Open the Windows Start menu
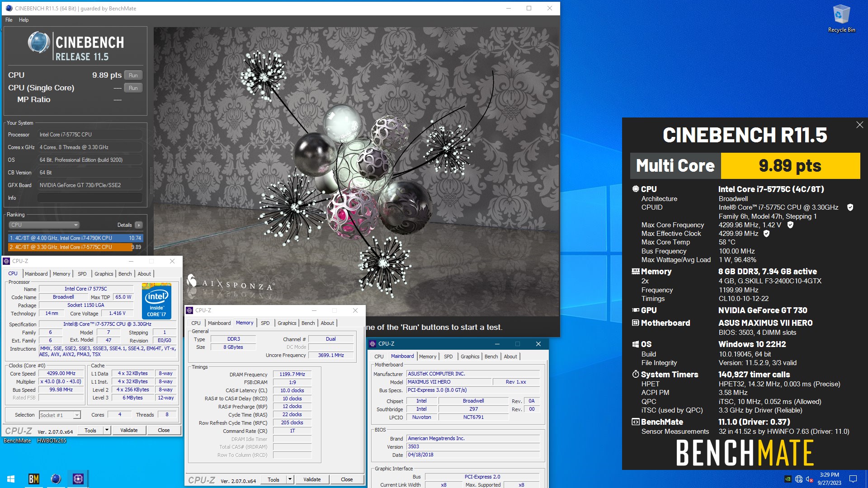Viewport: 868px width, 488px height. click(x=11, y=479)
